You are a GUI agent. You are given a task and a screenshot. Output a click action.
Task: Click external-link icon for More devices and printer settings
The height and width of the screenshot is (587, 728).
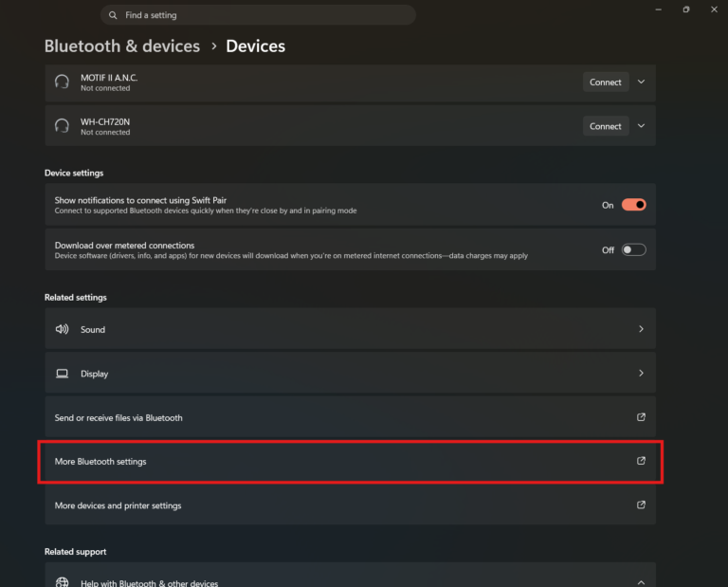click(x=641, y=504)
